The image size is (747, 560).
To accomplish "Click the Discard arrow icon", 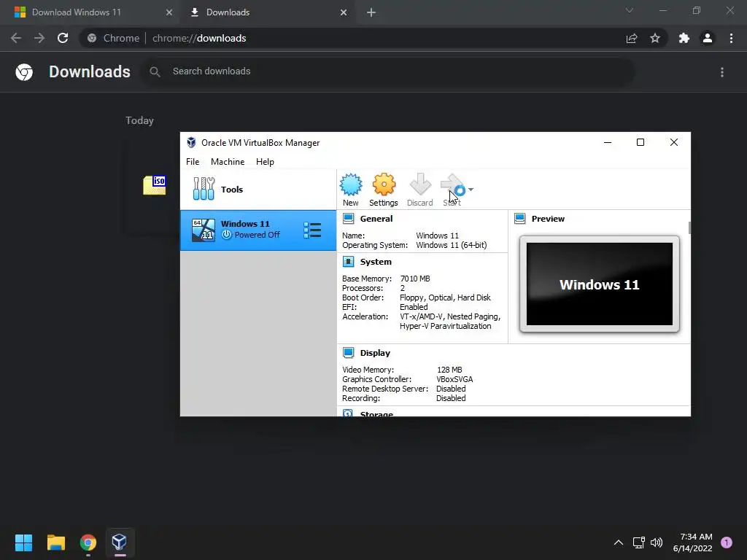I will (x=420, y=184).
